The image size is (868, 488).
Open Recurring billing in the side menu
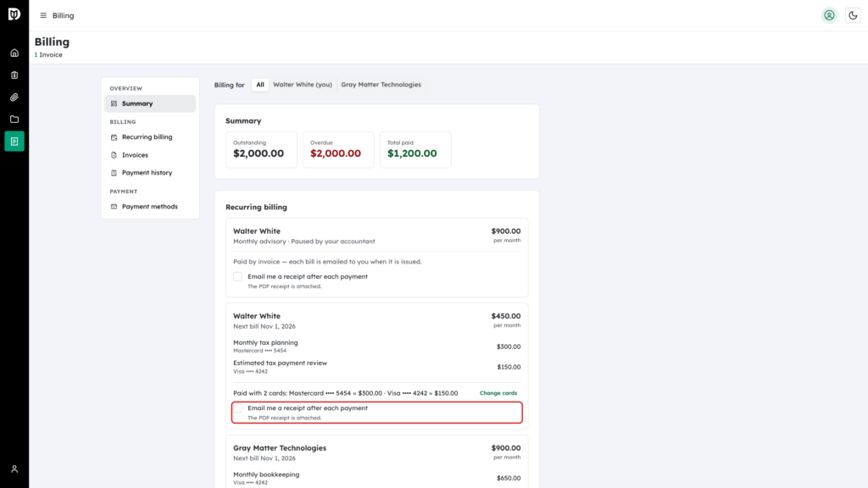(x=150, y=137)
